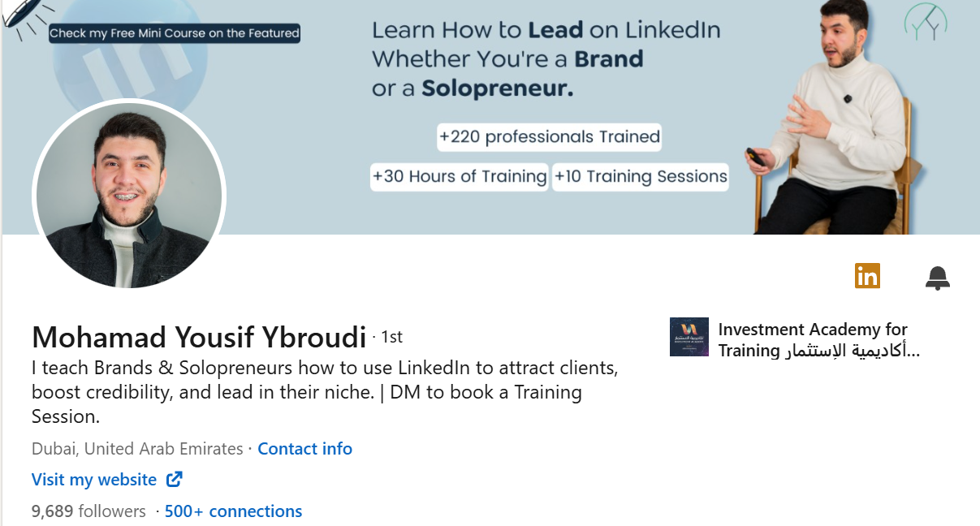The width and height of the screenshot is (980, 526).
Task: Click the Check my Free Mini Course badge
Action: (173, 32)
